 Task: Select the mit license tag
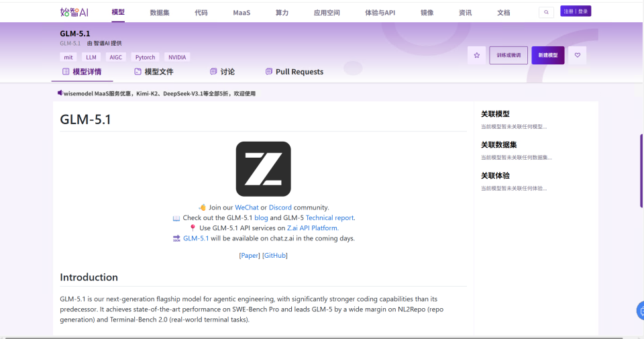coord(68,57)
